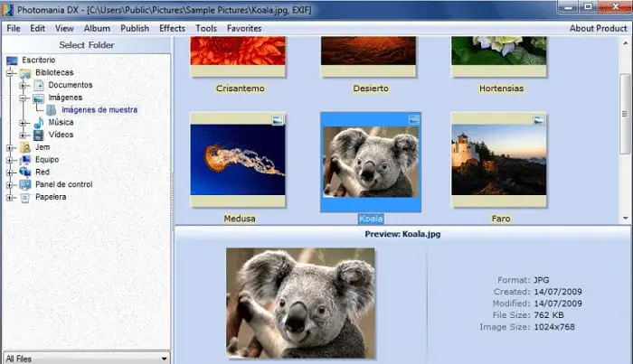Click the Crisantemo caption
The height and width of the screenshot is (364, 633).
pyautogui.click(x=241, y=89)
